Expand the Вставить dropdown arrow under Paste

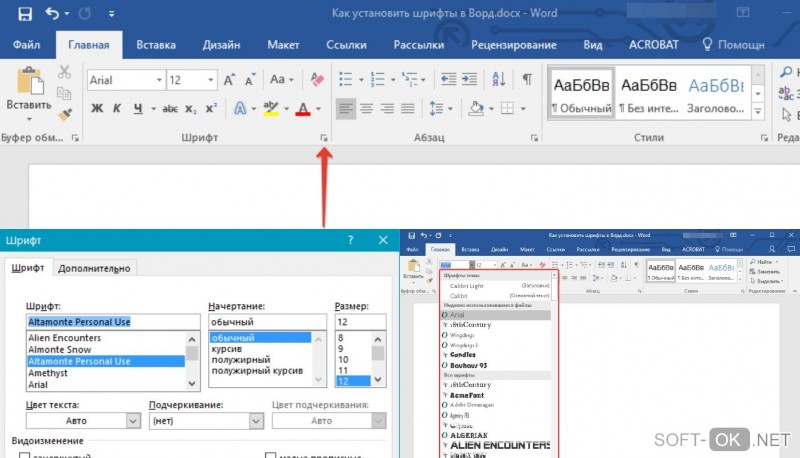tap(29, 119)
